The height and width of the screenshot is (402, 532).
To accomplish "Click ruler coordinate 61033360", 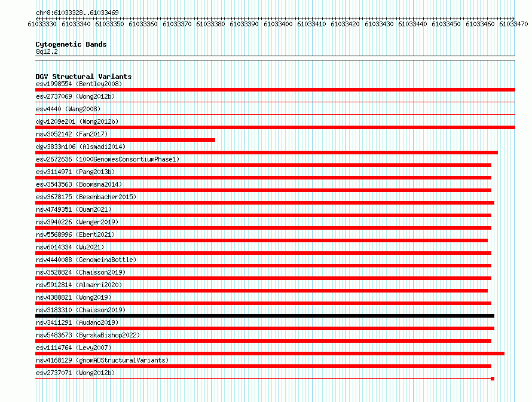I will (143, 24).
